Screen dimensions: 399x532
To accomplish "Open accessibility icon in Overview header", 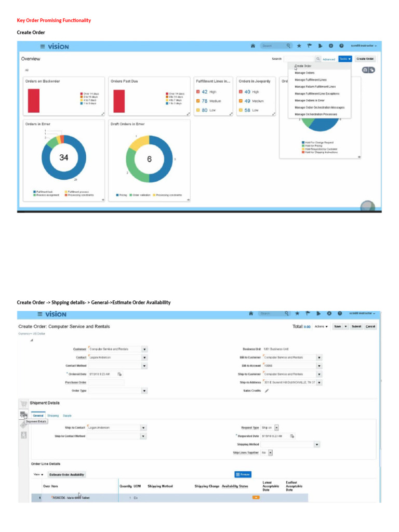I will point(331,46).
